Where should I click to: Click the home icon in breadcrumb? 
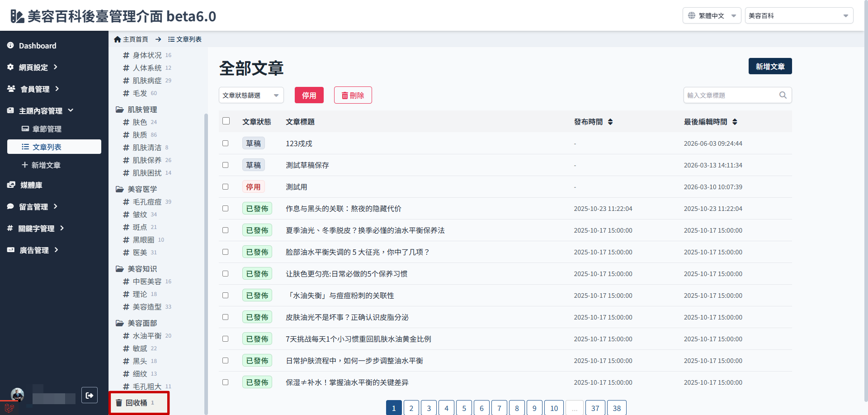point(118,39)
